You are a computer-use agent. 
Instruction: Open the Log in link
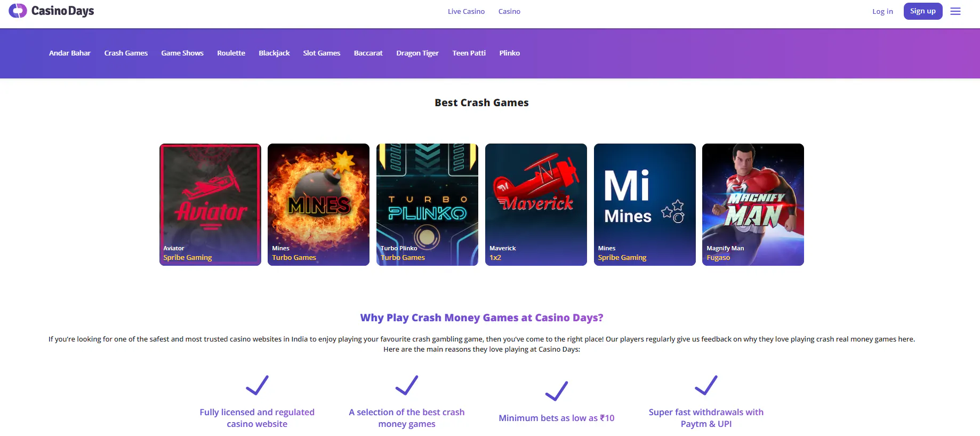(882, 11)
